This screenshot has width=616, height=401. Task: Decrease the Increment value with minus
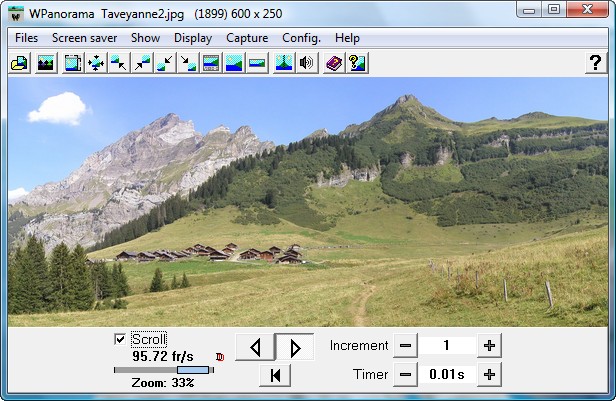click(405, 346)
